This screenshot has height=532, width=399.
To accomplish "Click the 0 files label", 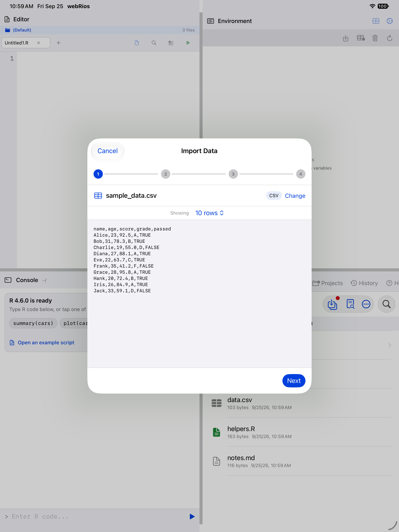I will pos(188,30).
